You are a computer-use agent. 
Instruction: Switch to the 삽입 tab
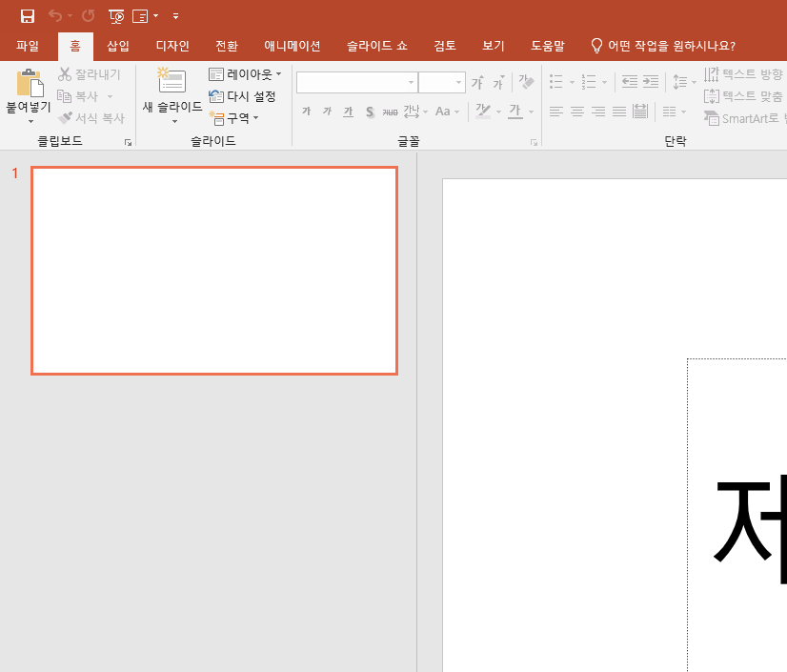coord(118,46)
